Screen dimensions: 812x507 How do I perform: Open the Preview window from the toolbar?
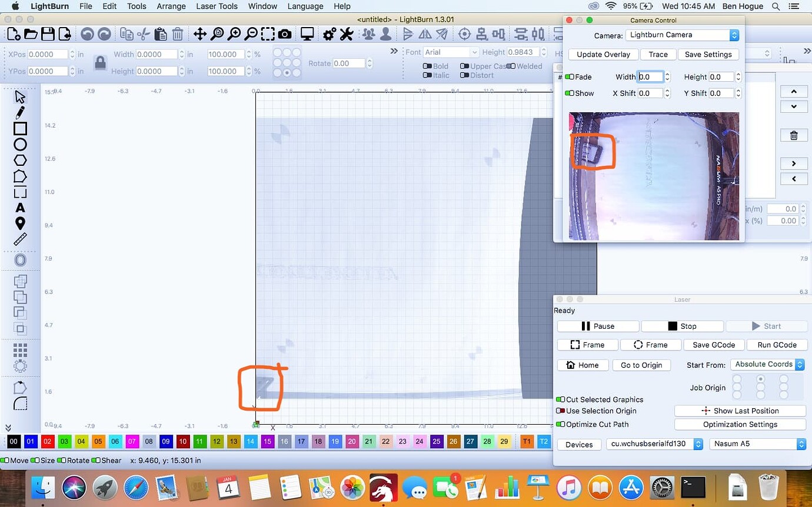(x=307, y=34)
